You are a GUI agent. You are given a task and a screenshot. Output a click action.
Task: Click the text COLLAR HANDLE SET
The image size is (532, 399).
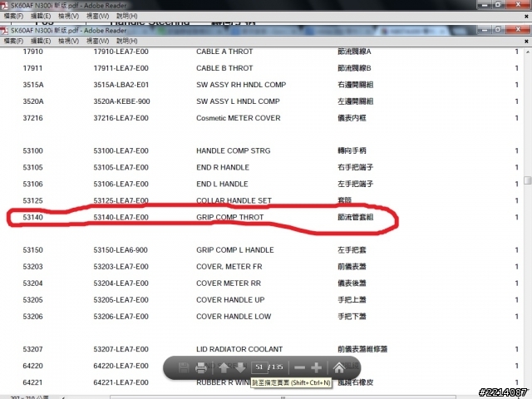(x=234, y=200)
